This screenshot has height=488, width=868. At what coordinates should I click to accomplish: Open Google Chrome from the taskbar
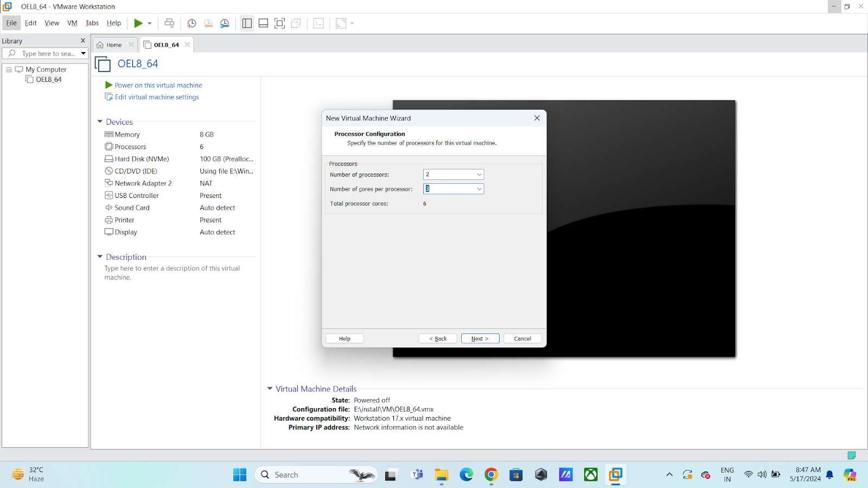coord(492,474)
